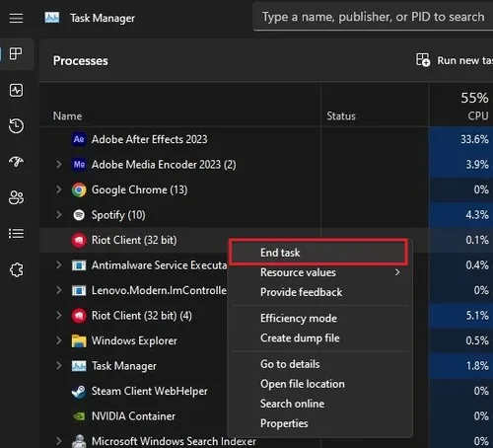Open the Services puzzle icon in sidebar
This screenshot has width=493, height=448.
[x=17, y=270]
